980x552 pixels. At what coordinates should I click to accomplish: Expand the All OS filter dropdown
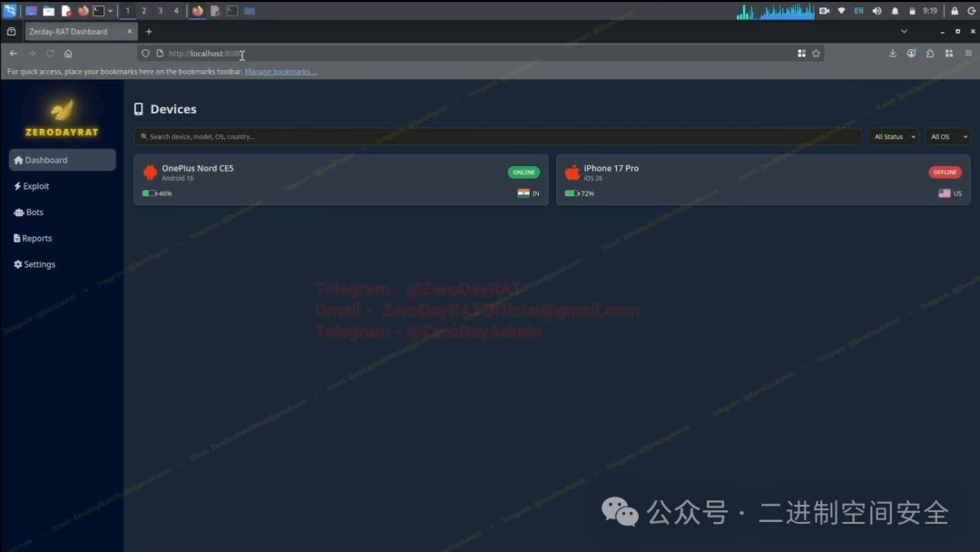coord(948,136)
